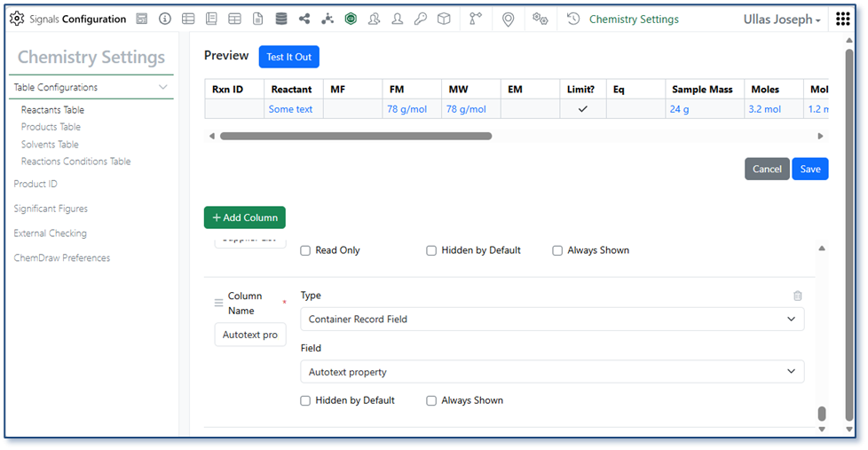Open the Type dropdown showing Container Record Field
868x450 pixels.
coord(552,320)
